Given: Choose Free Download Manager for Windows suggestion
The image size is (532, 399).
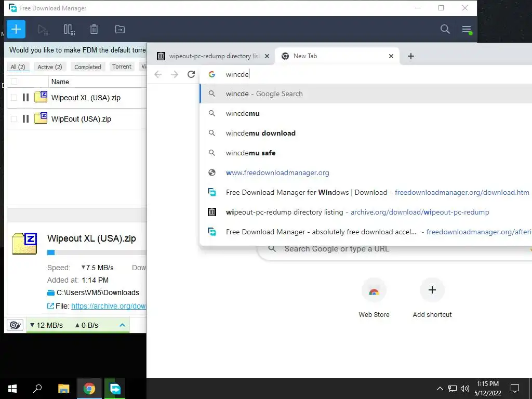Looking at the screenshot, I should (x=366, y=192).
